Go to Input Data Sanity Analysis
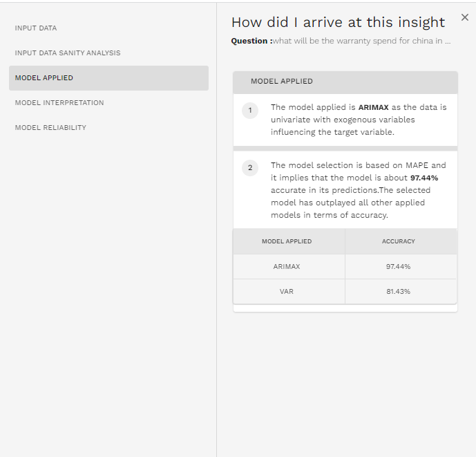This screenshot has height=457, width=476. (68, 53)
